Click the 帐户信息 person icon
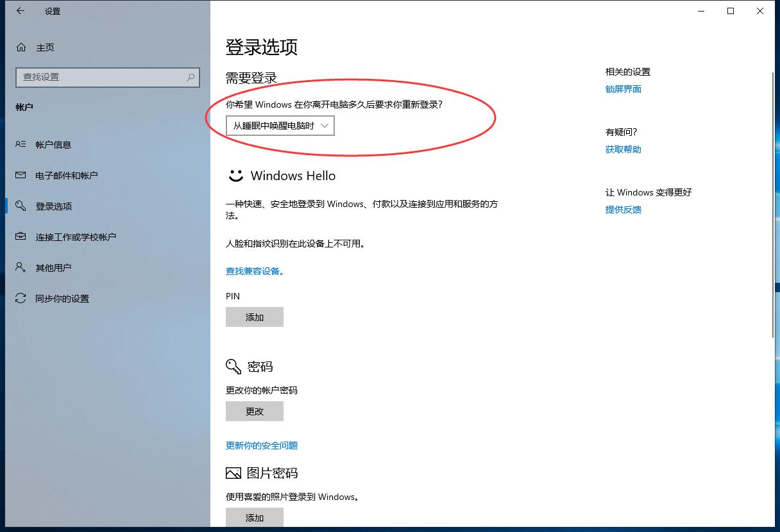The width and height of the screenshot is (780, 532). pyautogui.click(x=21, y=145)
